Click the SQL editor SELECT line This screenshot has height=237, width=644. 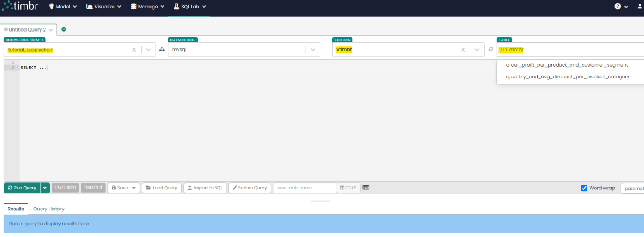point(34,68)
